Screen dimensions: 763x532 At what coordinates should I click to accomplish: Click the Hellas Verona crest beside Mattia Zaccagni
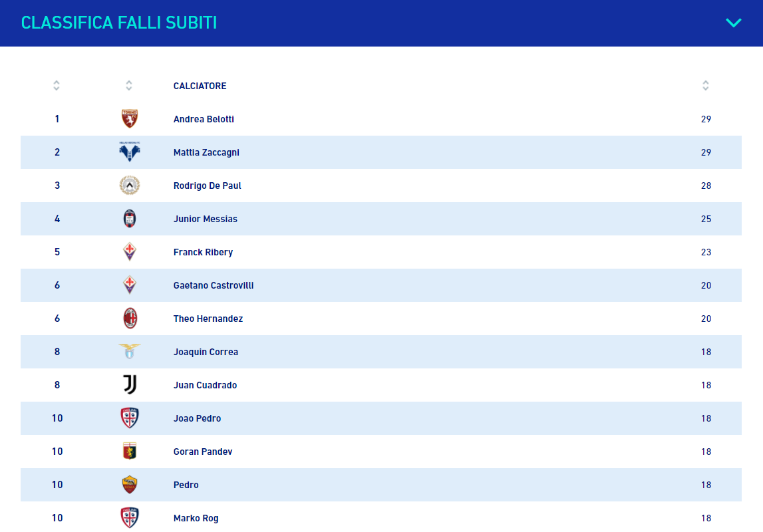130,152
